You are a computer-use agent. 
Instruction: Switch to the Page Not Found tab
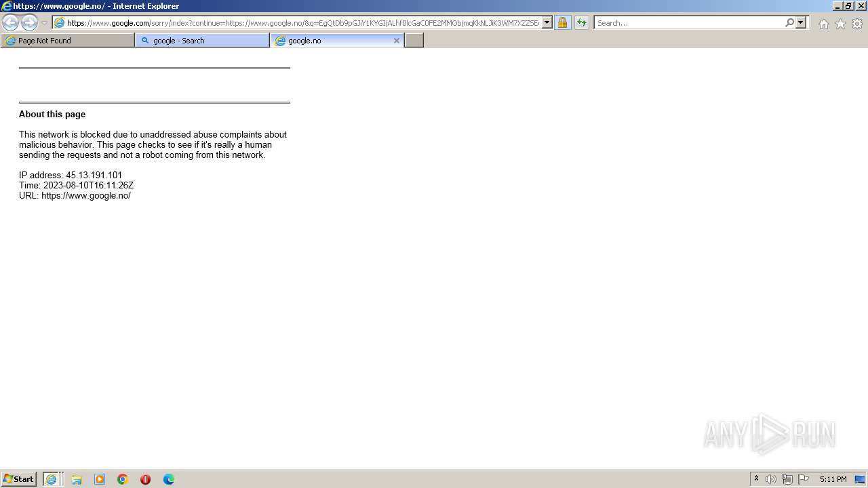(x=68, y=41)
